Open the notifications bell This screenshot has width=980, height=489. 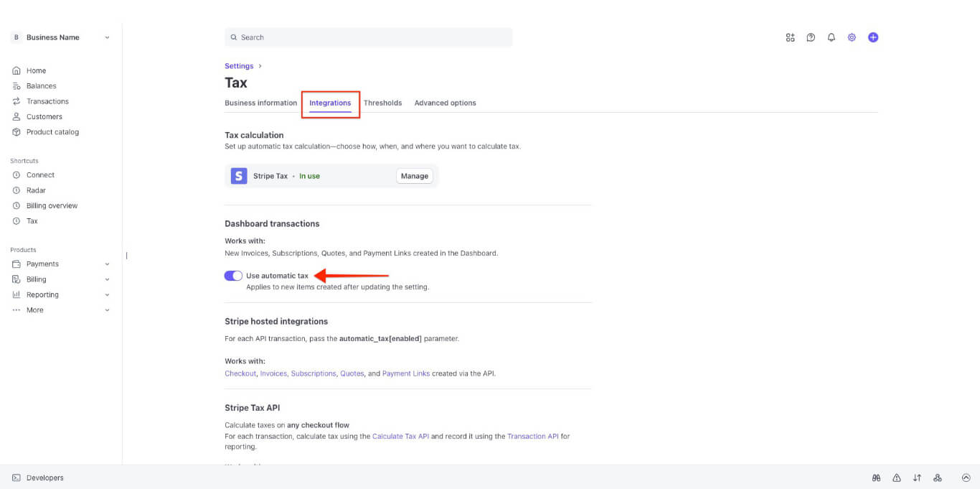(831, 37)
